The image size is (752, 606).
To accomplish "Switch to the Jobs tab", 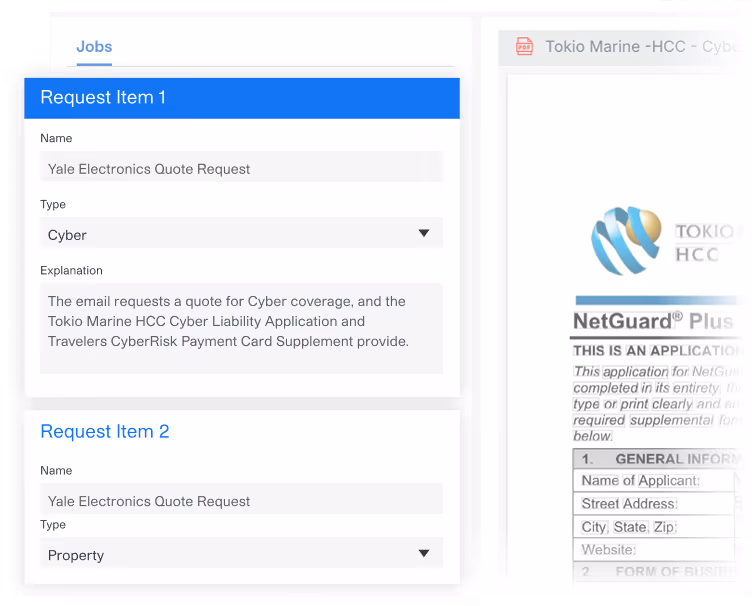I will click(x=94, y=47).
